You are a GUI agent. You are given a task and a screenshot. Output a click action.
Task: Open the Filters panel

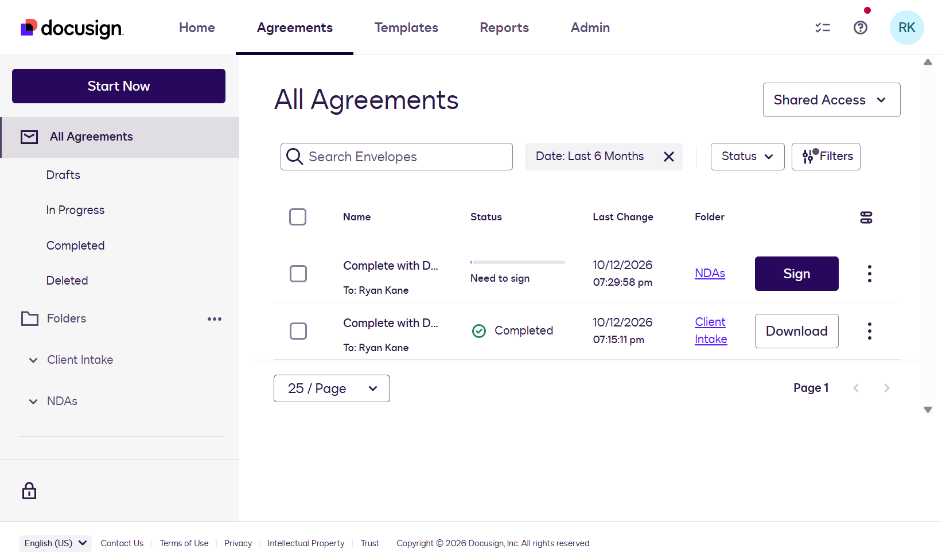[826, 157]
